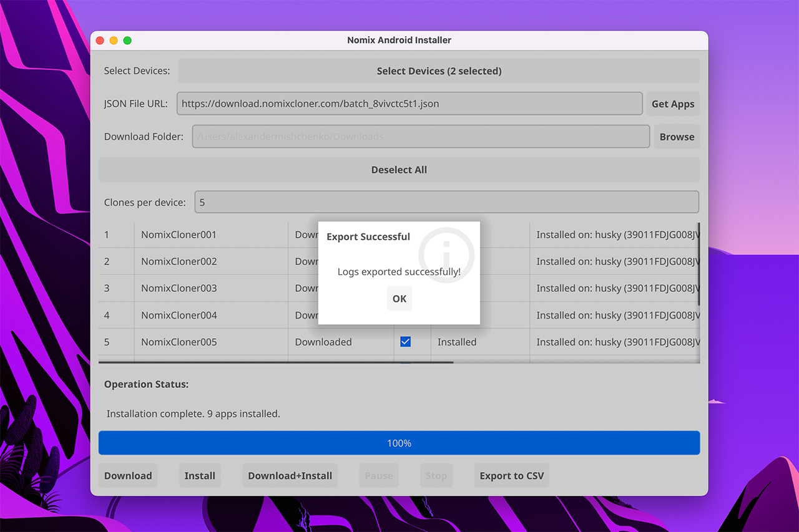This screenshot has height=532, width=799.
Task: Open the Select Devices (2 selected) picker
Action: tap(439, 71)
